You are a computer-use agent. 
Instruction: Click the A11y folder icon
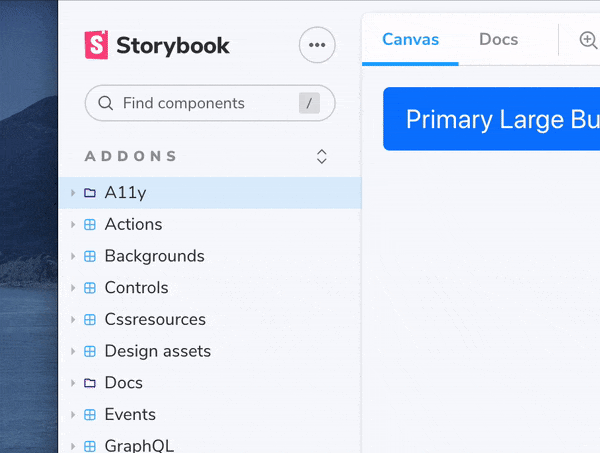pyautogui.click(x=90, y=192)
